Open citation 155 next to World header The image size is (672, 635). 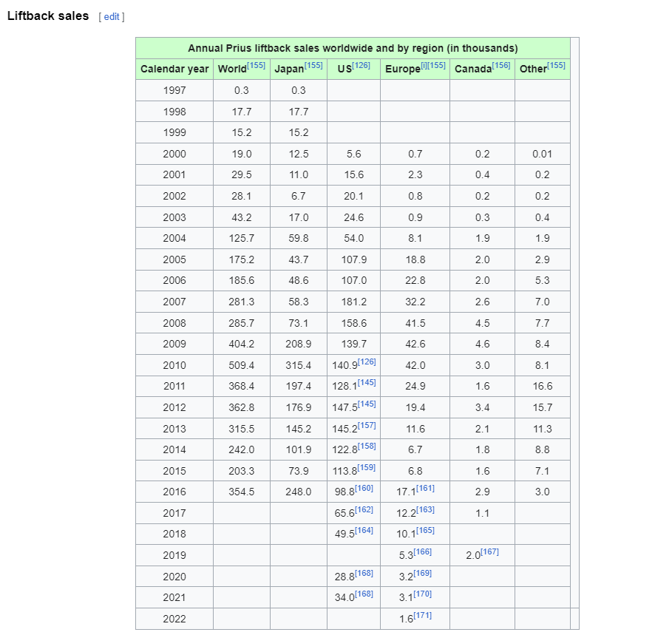pyautogui.click(x=257, y=65)
